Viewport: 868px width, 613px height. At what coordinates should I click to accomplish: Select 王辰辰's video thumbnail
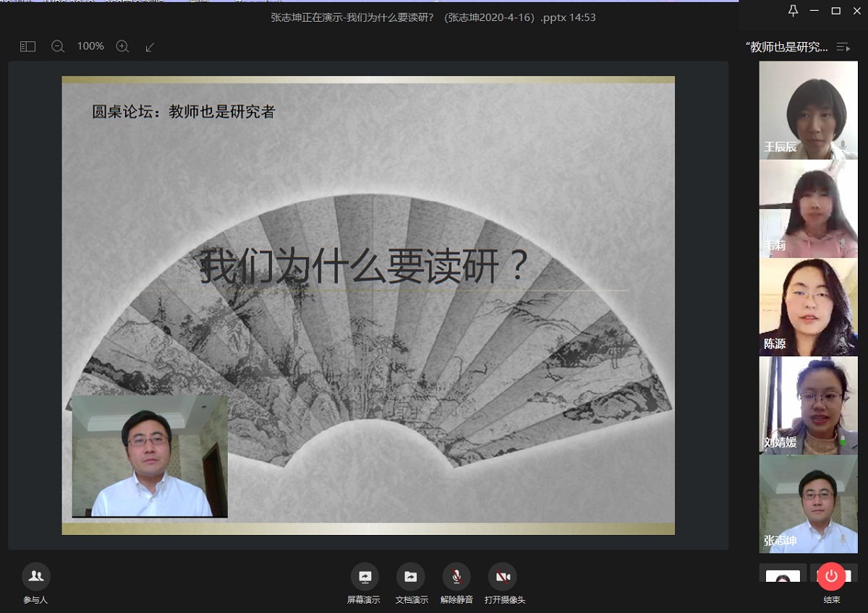coord(808,110)
